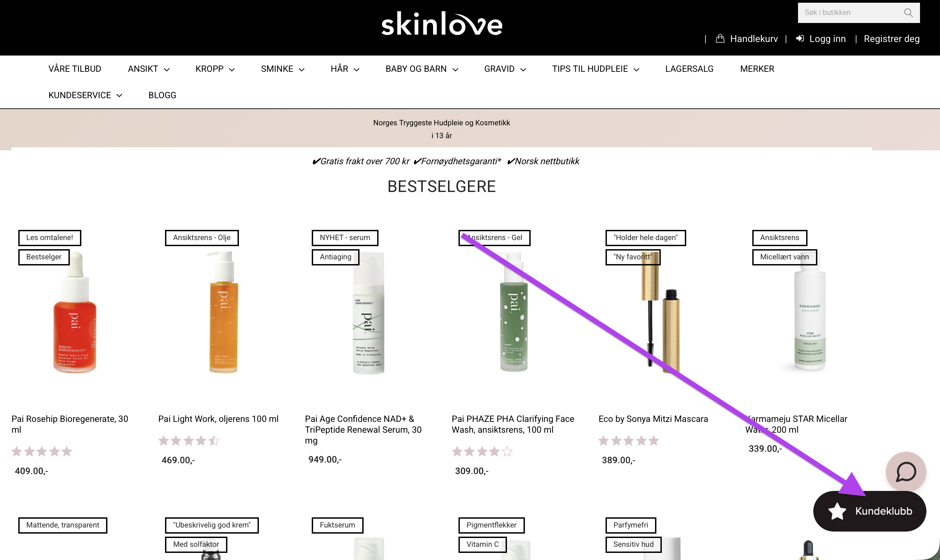Click the Registrer deg link
The width and height of the screenshot is (940, 560).
pos(891,39)
